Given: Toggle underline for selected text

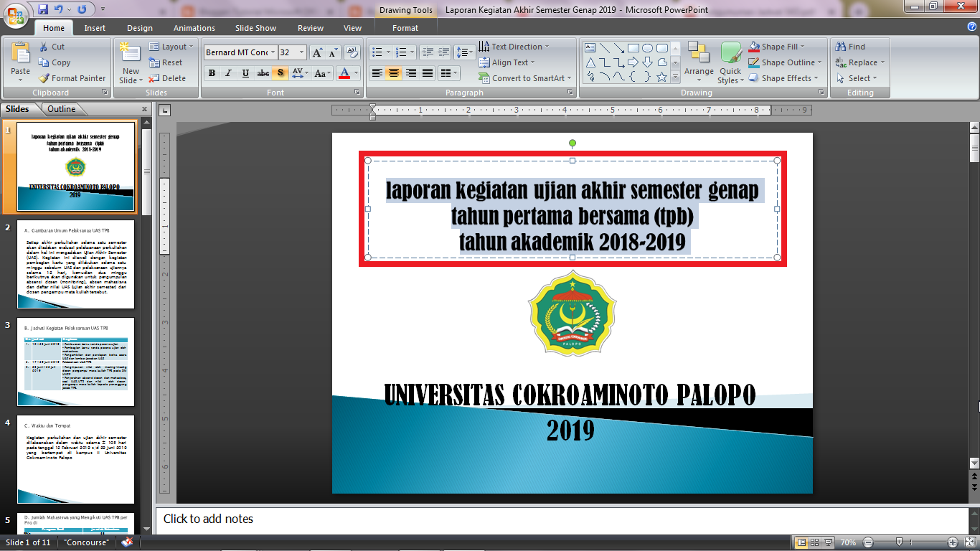Looking at the screenshot, I should pos(244,73).
